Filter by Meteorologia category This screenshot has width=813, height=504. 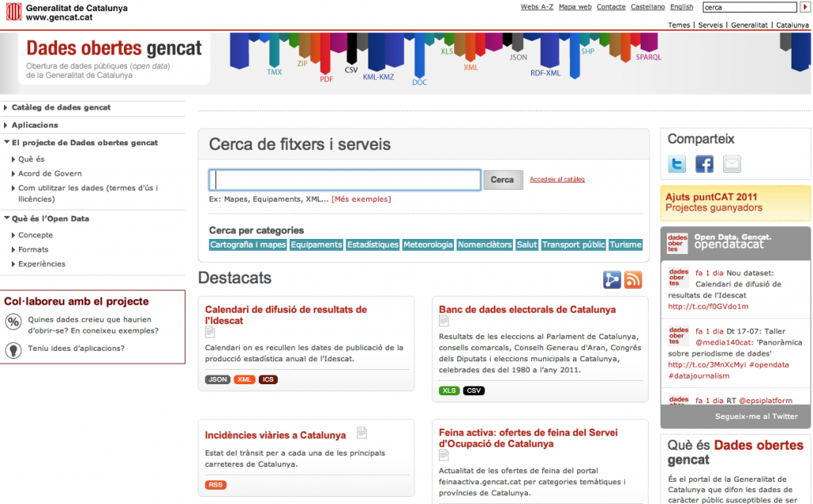pyautogui.click(x=428, y=244)
